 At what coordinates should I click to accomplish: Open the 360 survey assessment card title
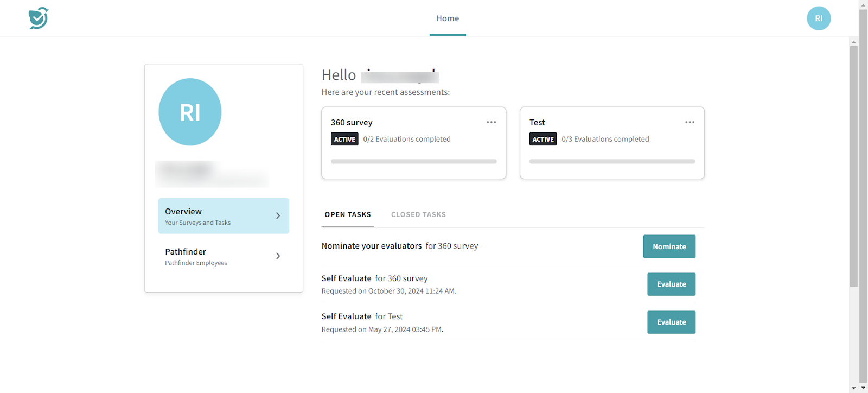(352, 123)
